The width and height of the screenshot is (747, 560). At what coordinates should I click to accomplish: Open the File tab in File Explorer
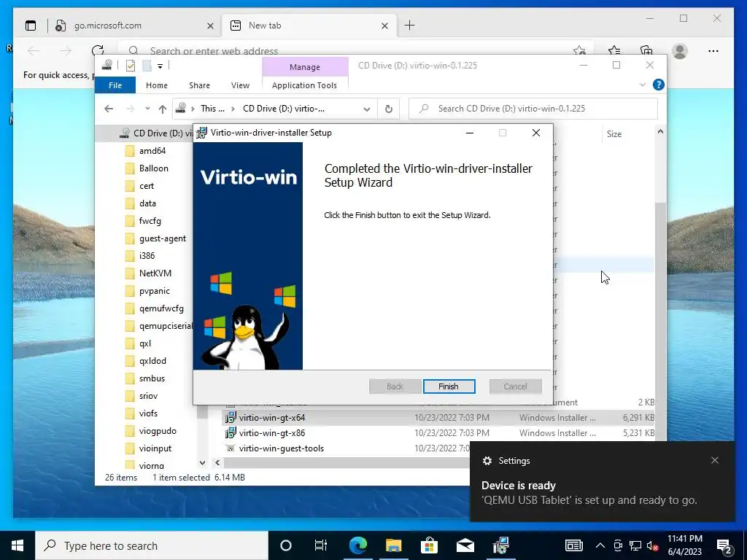(x=115, y=85)
